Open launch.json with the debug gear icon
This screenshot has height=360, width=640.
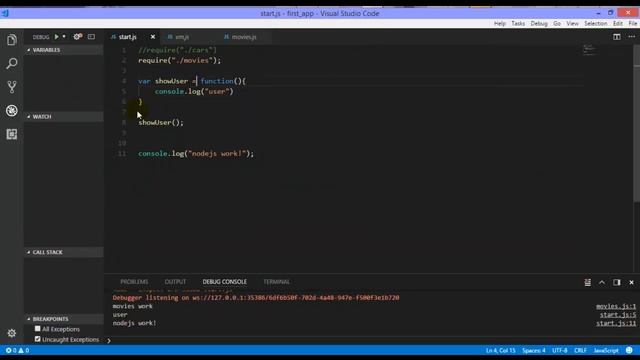point(78,37)
